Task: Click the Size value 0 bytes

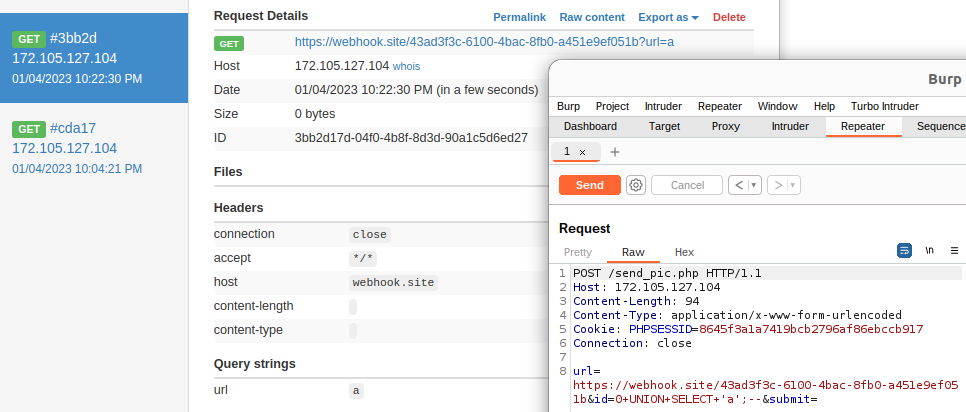Action: (315, 114)
